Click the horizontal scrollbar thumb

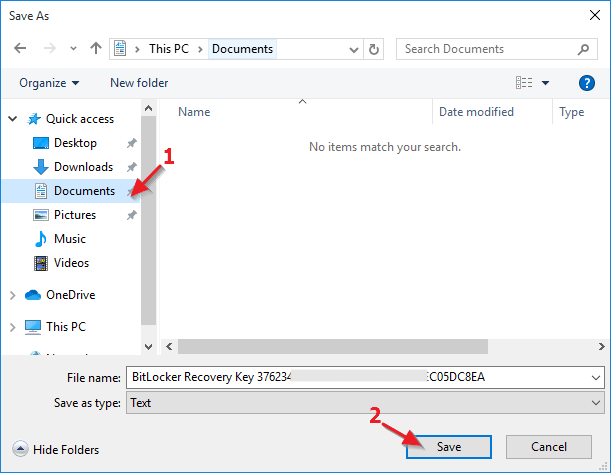click(x=333, y=346)
